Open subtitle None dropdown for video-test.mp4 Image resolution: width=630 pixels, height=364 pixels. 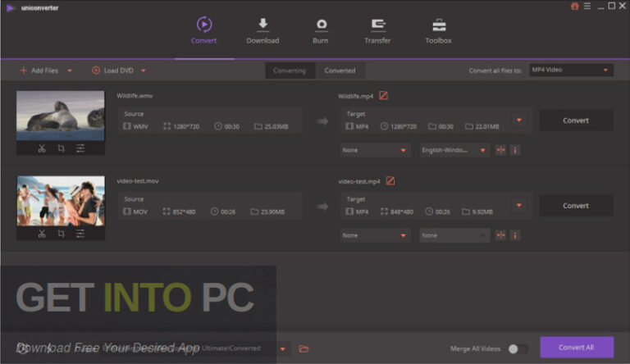click(x=375, y=235)
